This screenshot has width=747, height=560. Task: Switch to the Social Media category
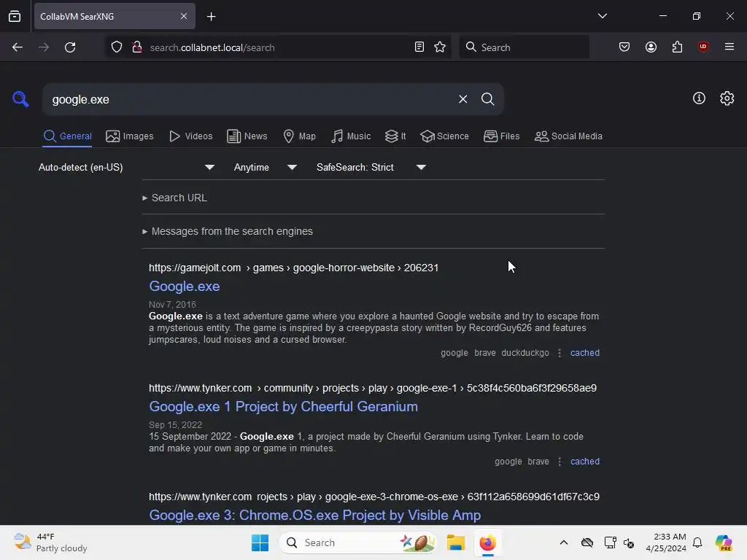(568, 136)
